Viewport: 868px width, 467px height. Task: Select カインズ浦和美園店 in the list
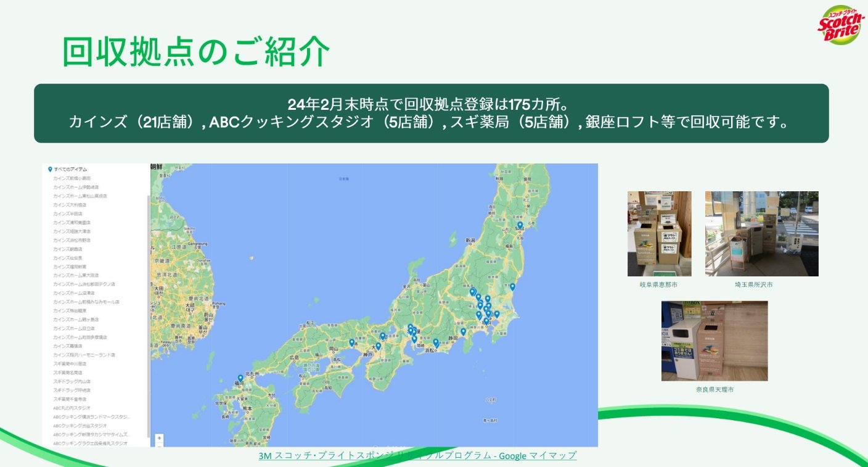72,222
